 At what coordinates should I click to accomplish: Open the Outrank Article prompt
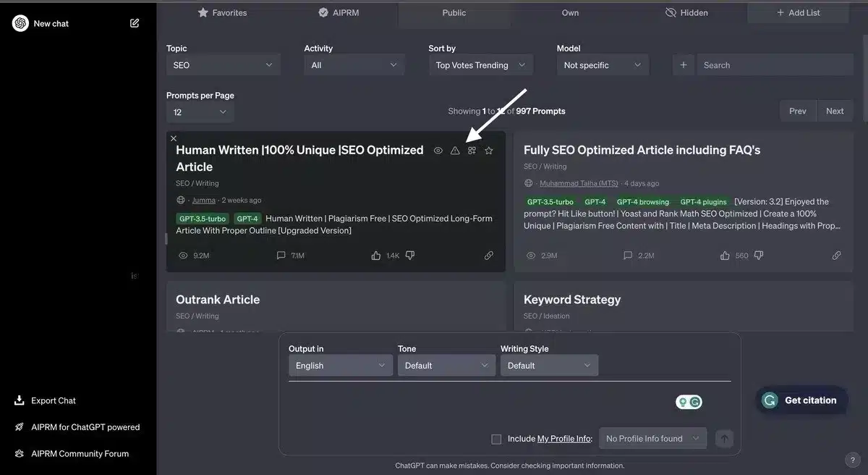218,299
